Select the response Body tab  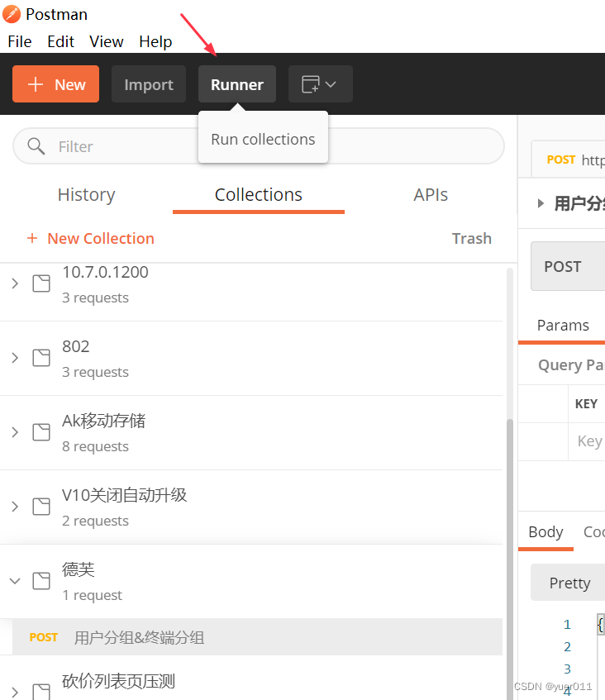point(545,532)
